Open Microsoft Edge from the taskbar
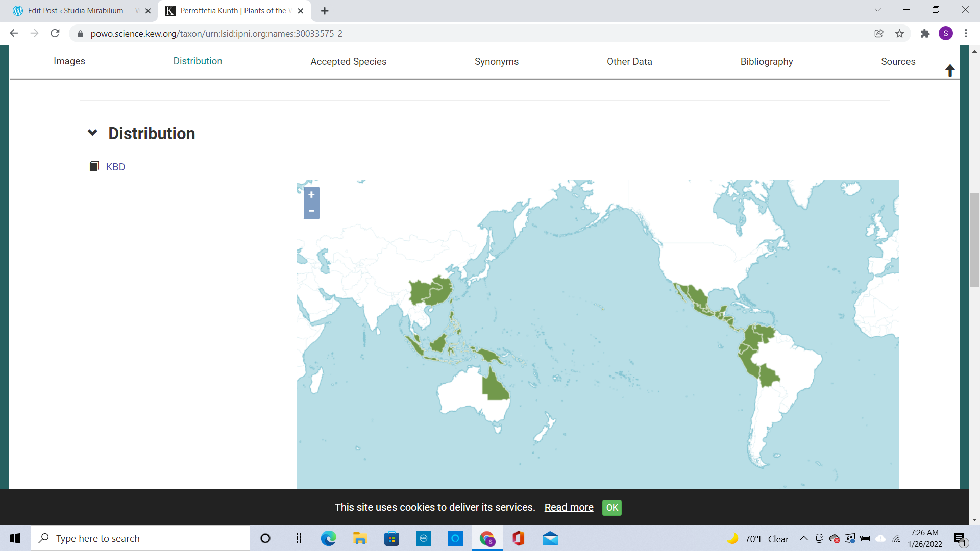The width and height of the screenshot is (980, 551). pos(328,538)
